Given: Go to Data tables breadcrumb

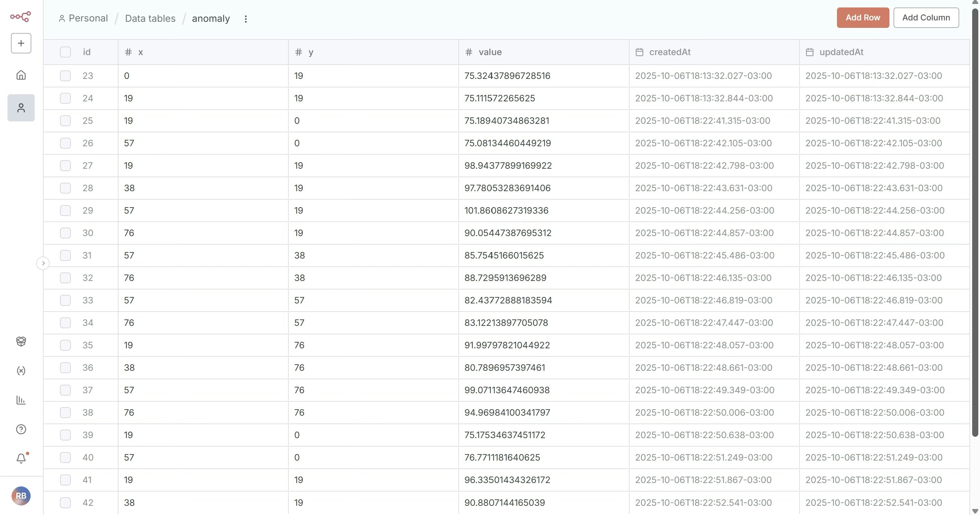Looking at the screenshot, I should tap(150, 18).
